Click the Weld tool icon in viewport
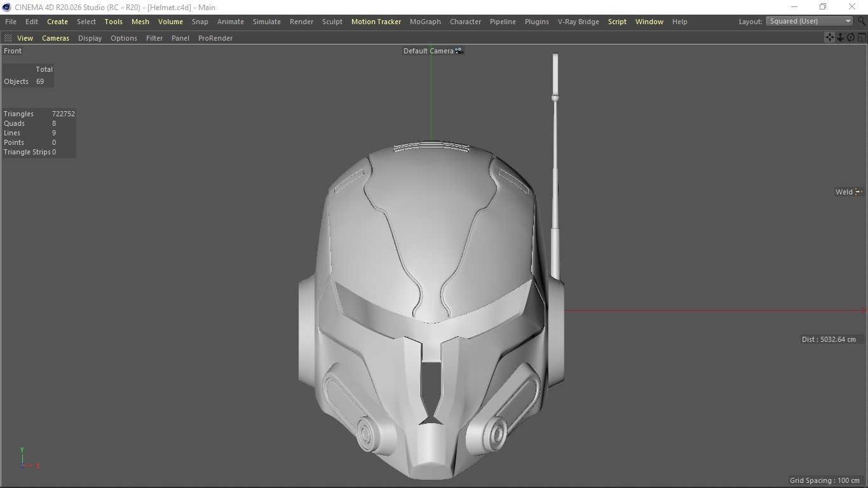The width and height of the screenshot is (868, 488). tap(858, 192)
